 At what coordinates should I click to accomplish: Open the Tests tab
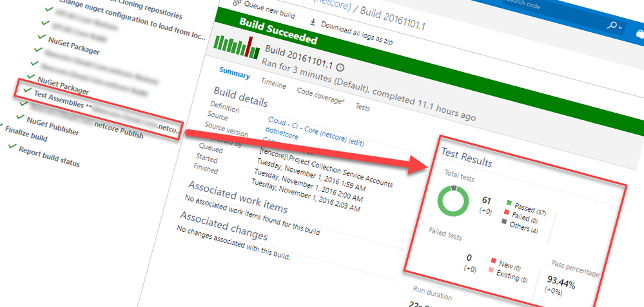pyautogui.click(x=363, y=107)
